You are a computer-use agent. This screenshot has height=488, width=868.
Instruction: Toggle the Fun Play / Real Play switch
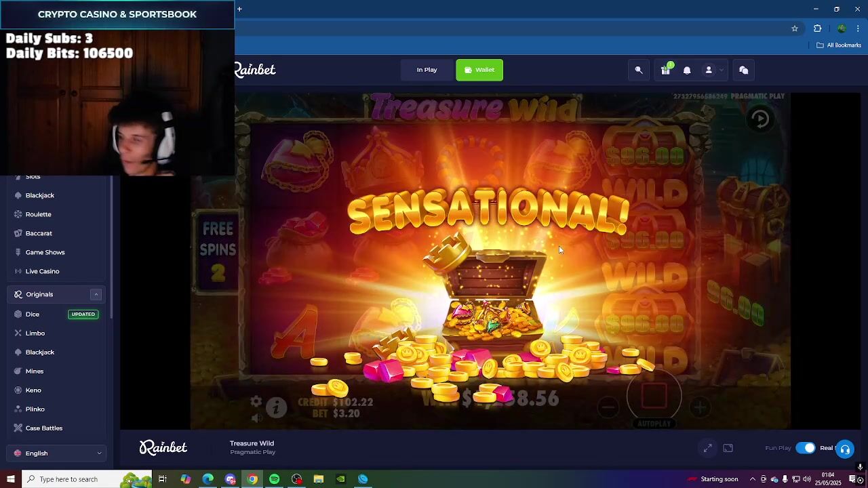point(806,448)
